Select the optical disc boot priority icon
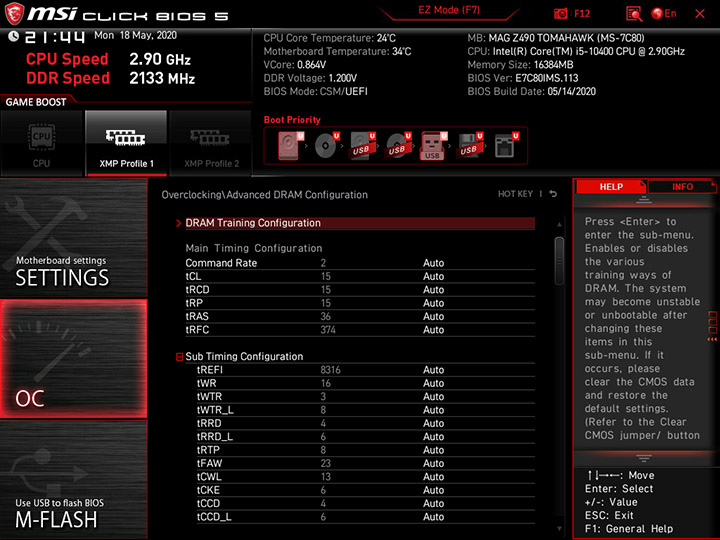The image size is (720, 540). tap(326, 146)
